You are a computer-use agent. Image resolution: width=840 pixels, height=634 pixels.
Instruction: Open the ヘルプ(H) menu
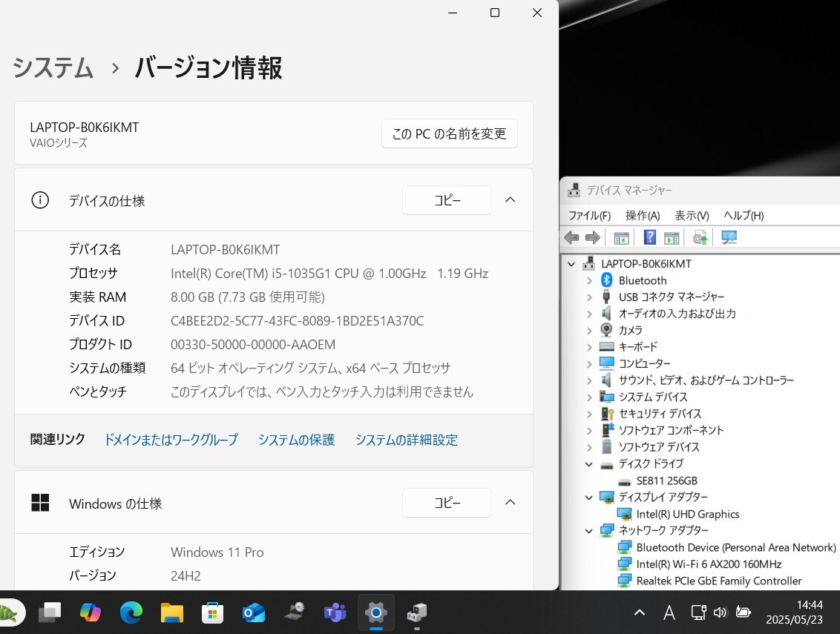coord(744,215)
